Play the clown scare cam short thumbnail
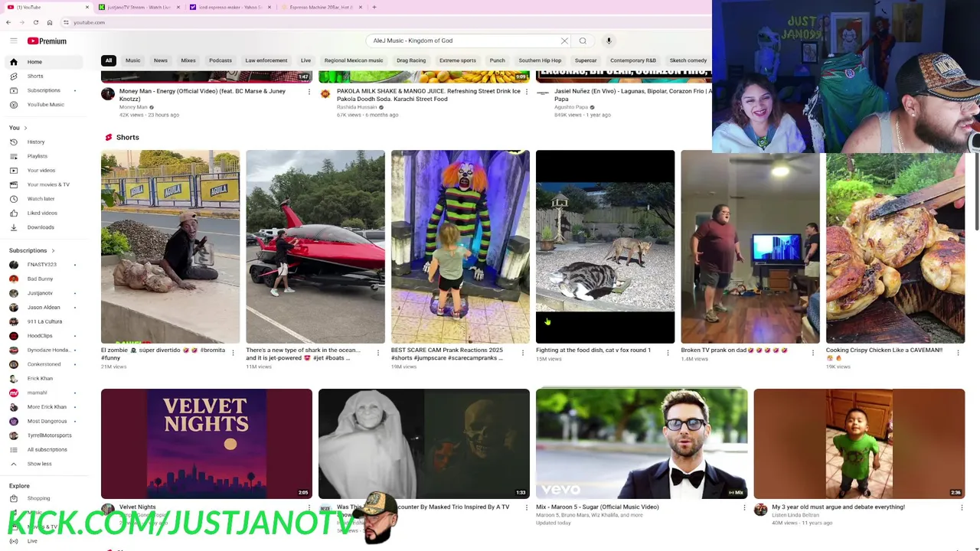Viewport: 980px width, 551px height. pyautogui.click(x=460, y=246)
